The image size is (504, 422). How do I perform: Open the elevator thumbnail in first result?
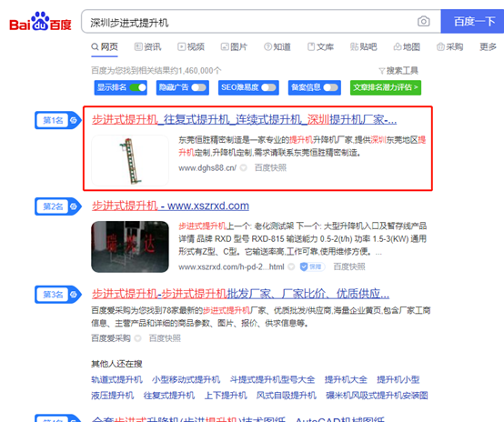pos(130,160)
